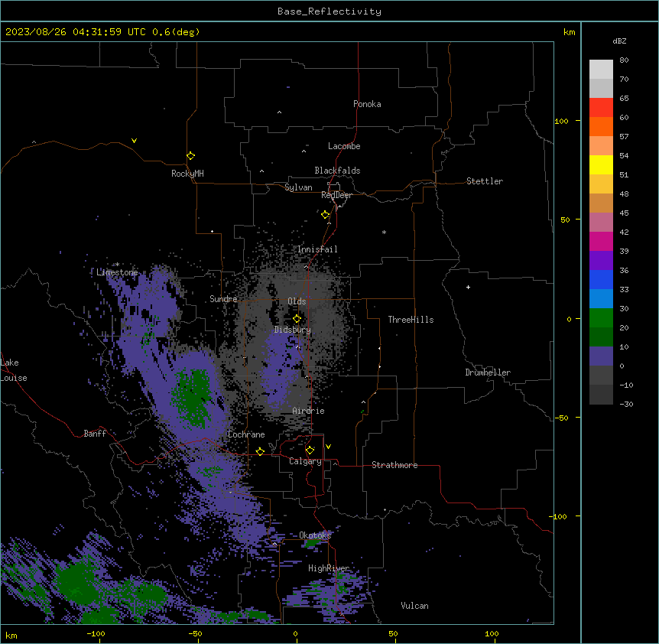Click the Ponoka city label
The height and width of the screenshot is (644, 659).
(x=367, y=104)
